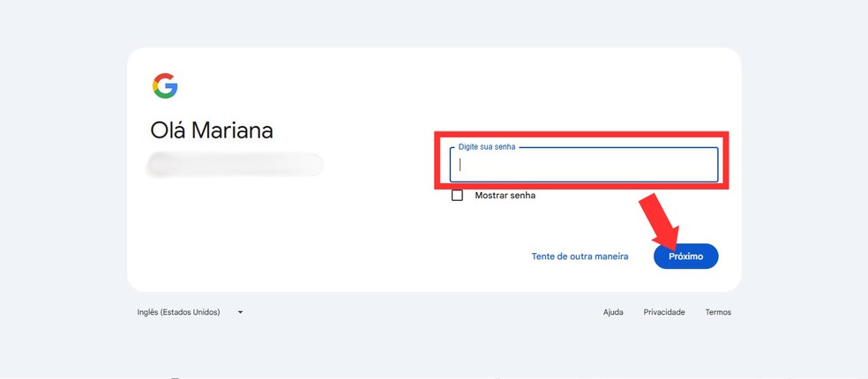Focus the 'Digite sua senha' password field
Viewport: 868px width, 379px height.
point(583,164)
